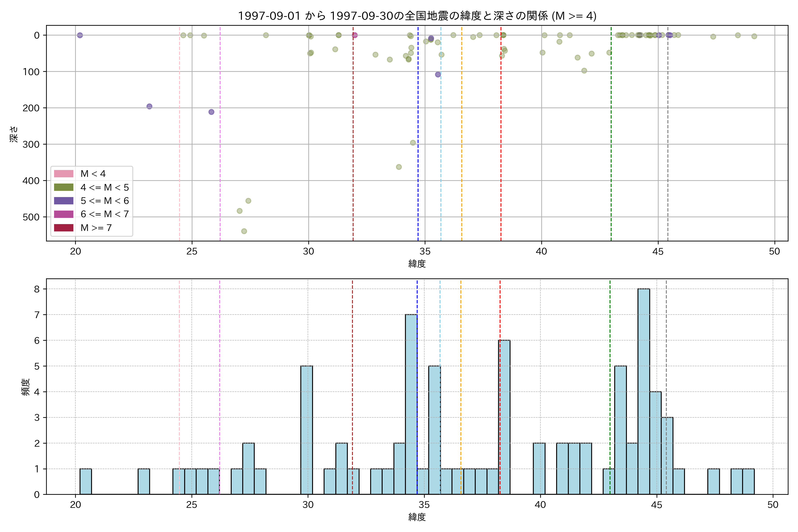Viewport: 798px width, 532px height.
Task: Click the tallest histogram bar with frequency 8
Action: 644,390
